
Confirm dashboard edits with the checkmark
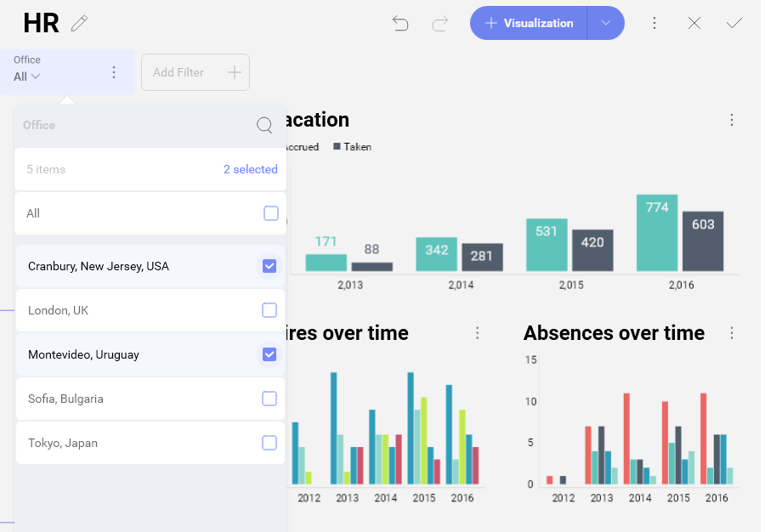coord(734,24)
